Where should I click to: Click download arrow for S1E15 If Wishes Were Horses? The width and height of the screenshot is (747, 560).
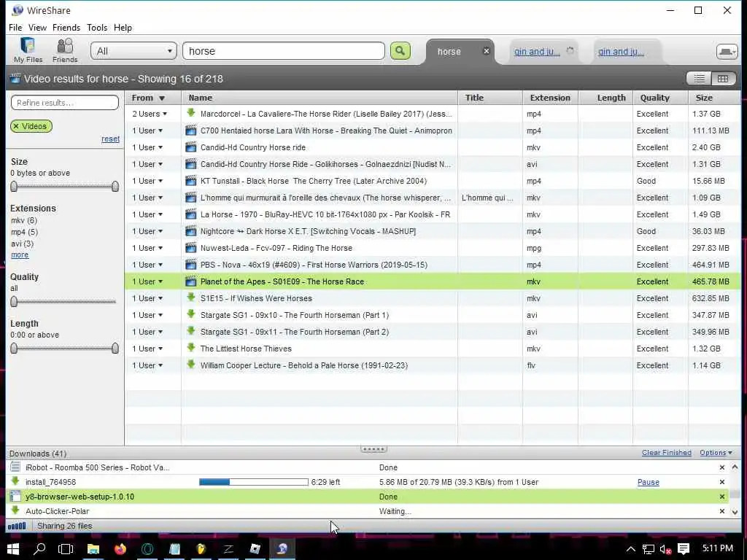191,297
